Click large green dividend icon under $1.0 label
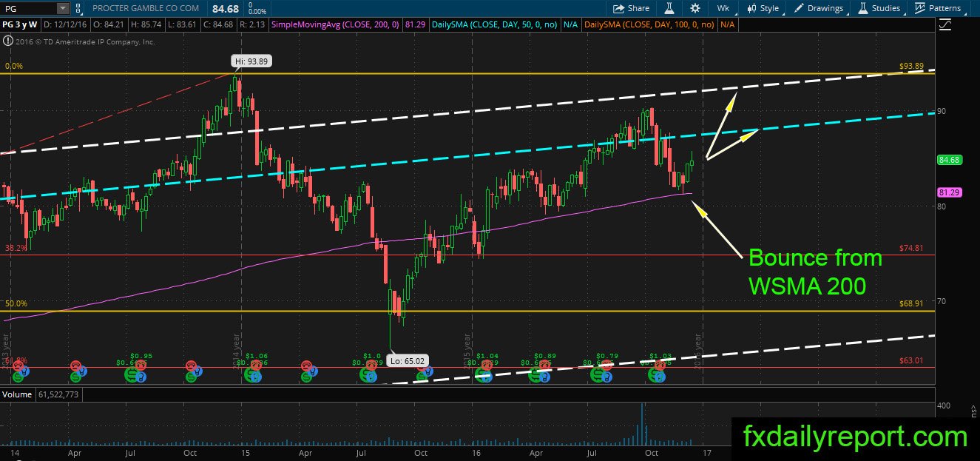The image size is (980, 461). click(367, 375)
